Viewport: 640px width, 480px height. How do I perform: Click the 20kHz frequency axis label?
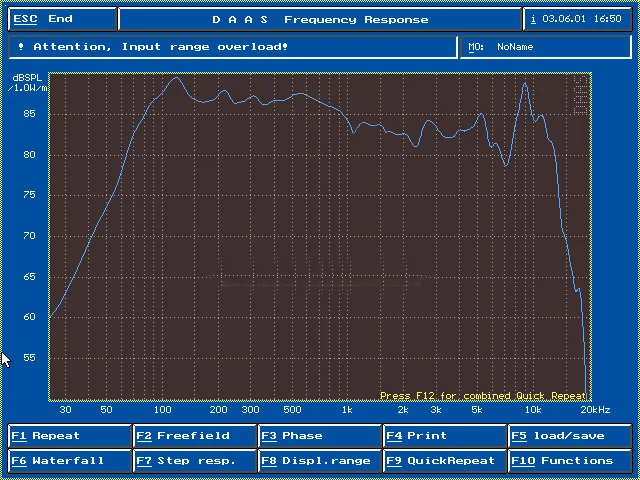pos(595,409)
